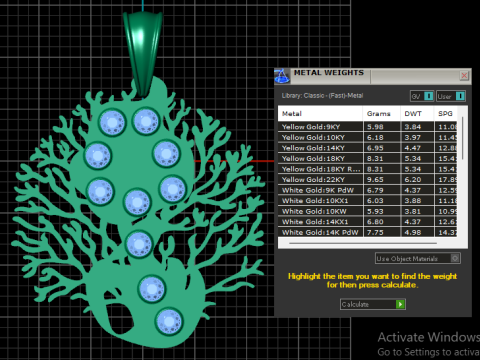Select the Yellow Gold:14KY row
480x360 pixels.
pyautogui.click(x=368, y=148)
